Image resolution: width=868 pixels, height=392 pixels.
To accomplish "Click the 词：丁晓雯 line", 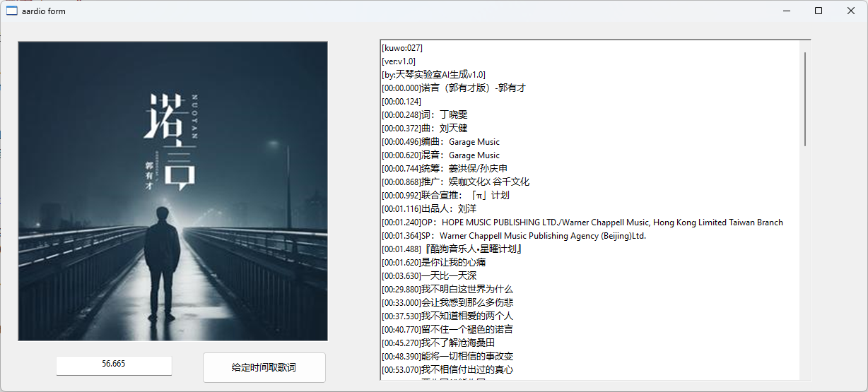I will pos(424,115).
